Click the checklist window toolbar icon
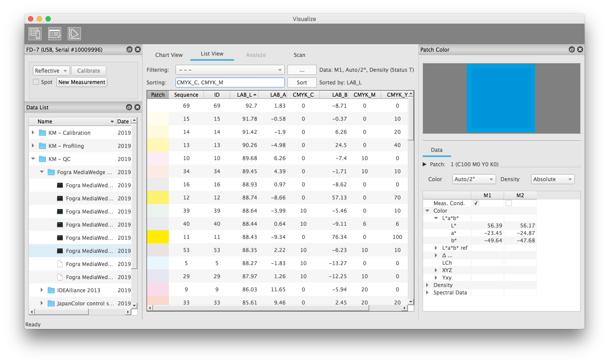The image size is (609, 364). coord(55,34)
